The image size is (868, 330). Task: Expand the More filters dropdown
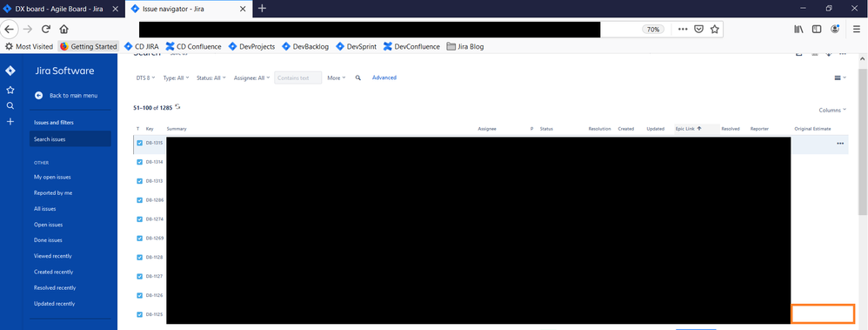[x=337, y=77]
